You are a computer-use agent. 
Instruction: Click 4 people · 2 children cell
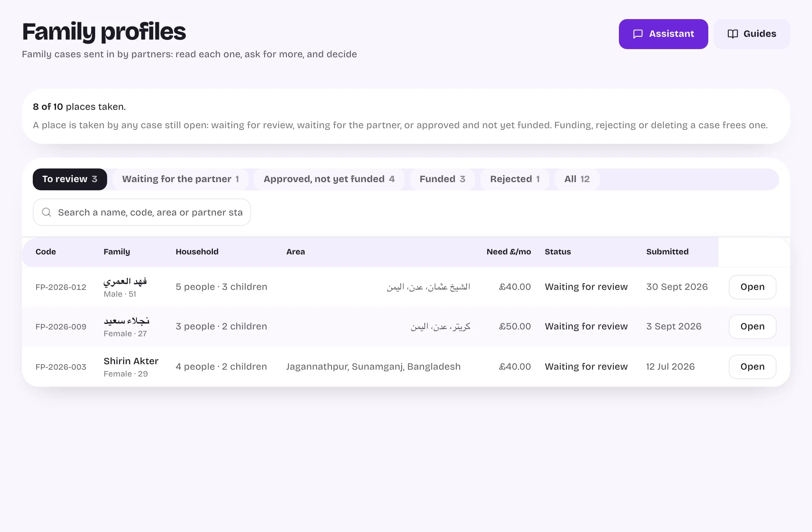(221, 367)
